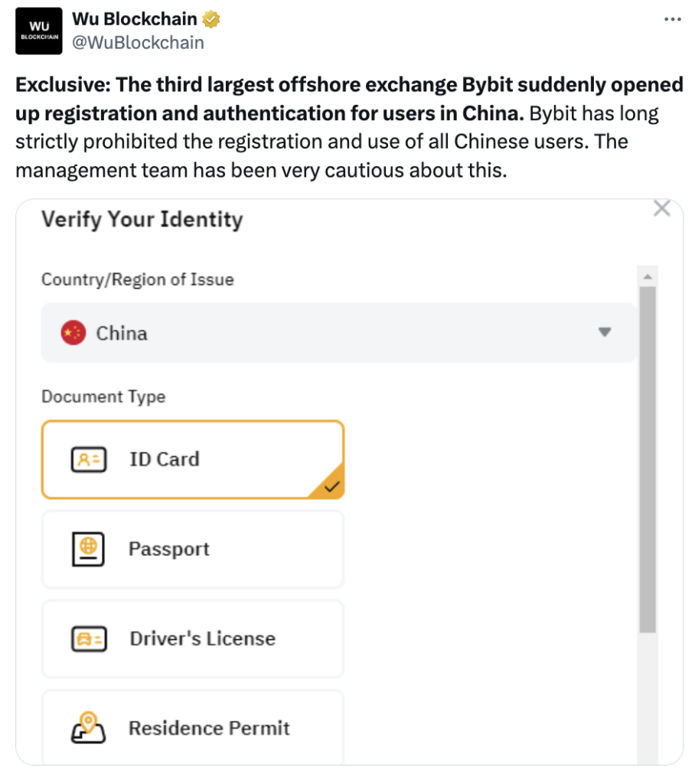Select the ID Card document type

point(193,459)
